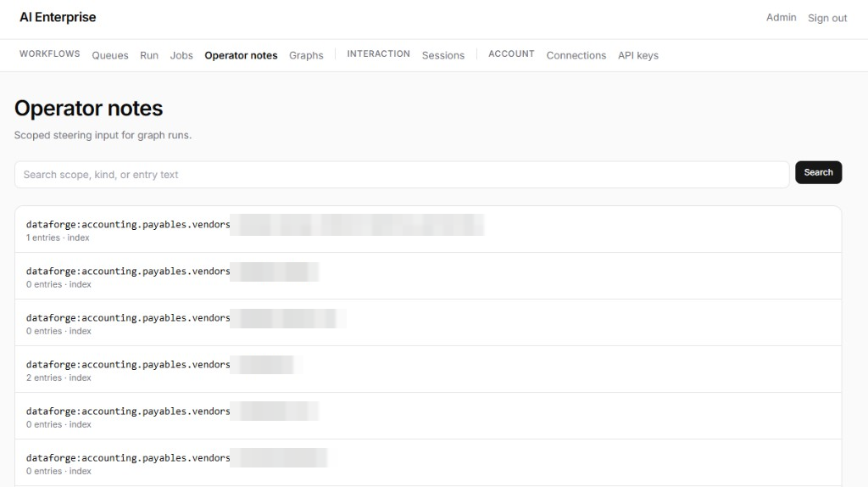Go to API keys

[x=637, y=55]
